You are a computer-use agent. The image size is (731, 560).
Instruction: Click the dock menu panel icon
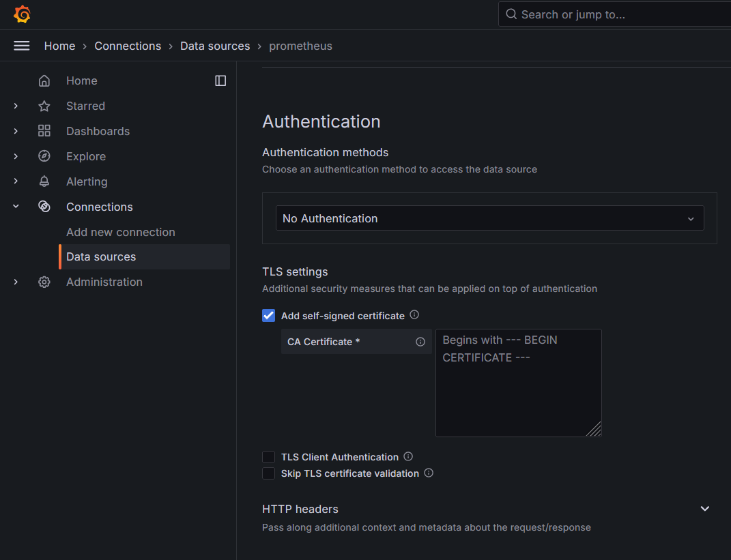220,80
